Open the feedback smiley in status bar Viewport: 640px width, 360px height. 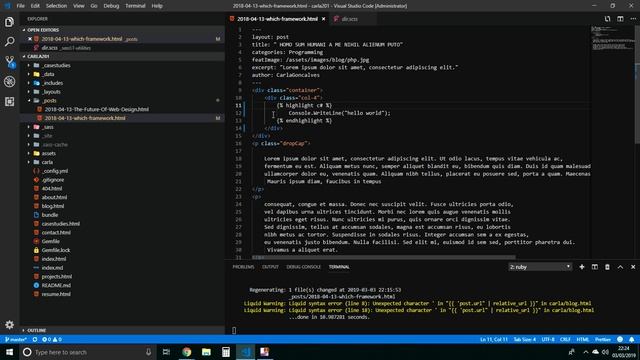coord(620,340)
